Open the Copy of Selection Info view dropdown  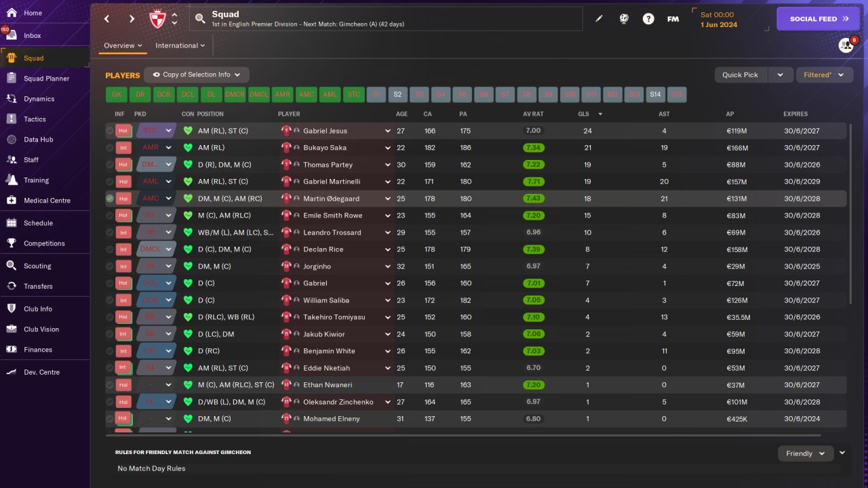(x=197, y=75)
